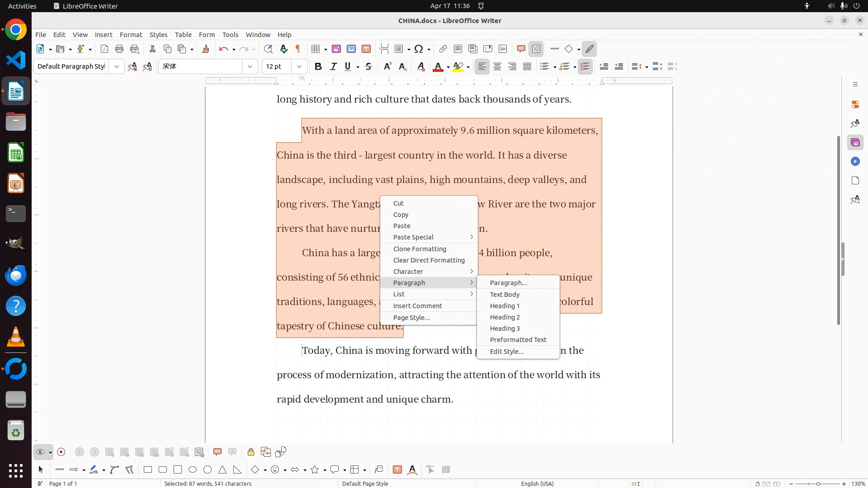Click the Strikethrough formatting icon
868x488 pixels.
click(x=368, y=67)
